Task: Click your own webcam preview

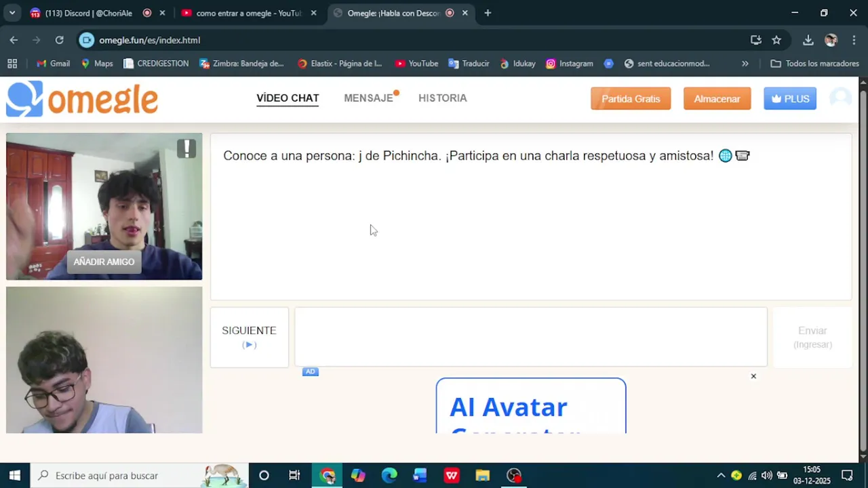Action: [104, 360]
